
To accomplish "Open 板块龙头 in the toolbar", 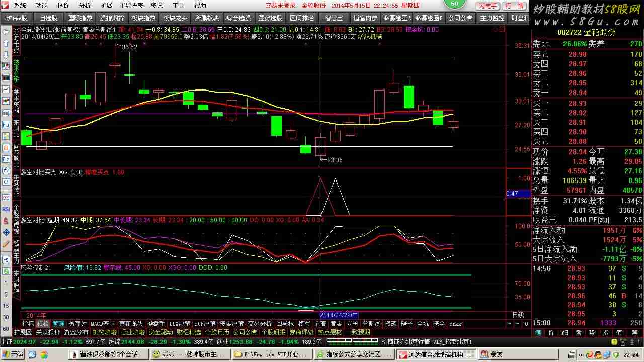I will 176,18.
